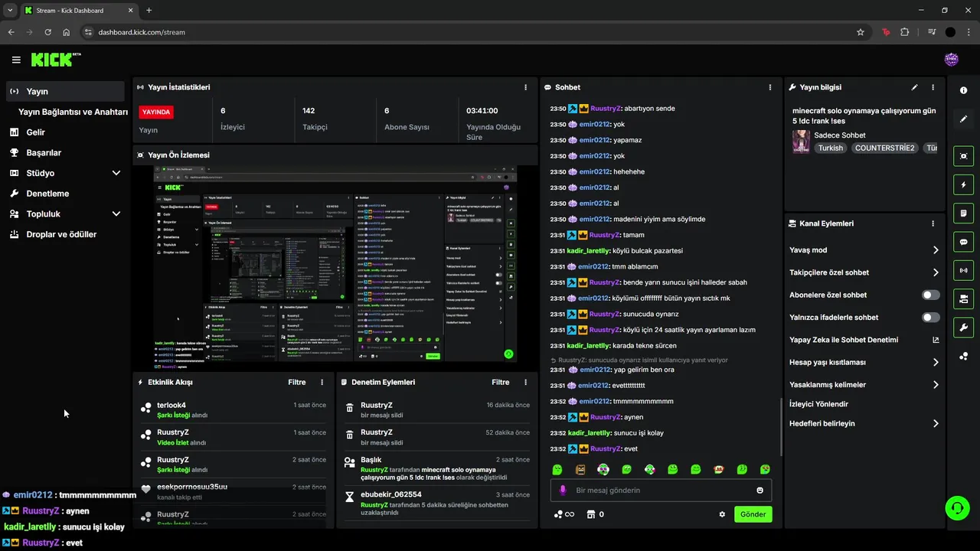Viewport: 980px width, 551px height.
Task: Bookmark this page with the star icon
Action: (x=861, y=32)
